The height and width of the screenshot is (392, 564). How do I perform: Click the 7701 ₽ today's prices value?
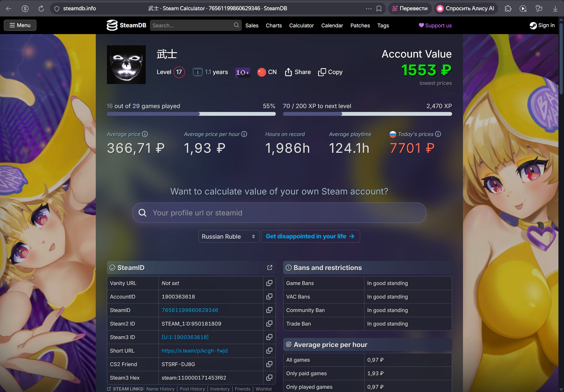click(x=412, y=148)
